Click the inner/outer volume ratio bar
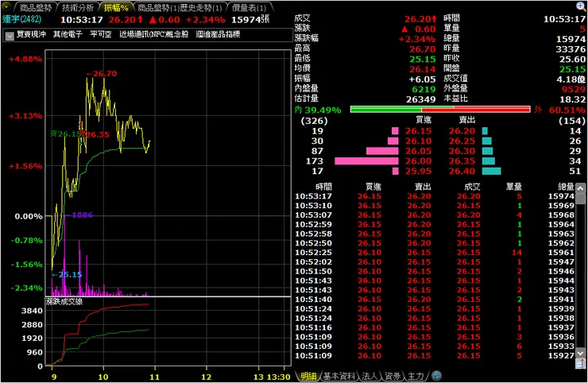The image size is (588, 383). pos(440,110)
